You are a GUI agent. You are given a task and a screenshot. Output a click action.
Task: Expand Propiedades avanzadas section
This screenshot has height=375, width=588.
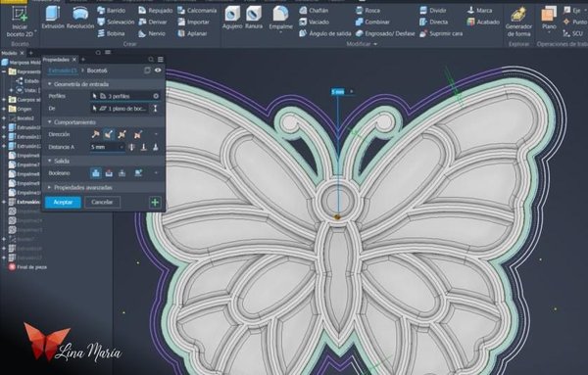tap(50, 187)
